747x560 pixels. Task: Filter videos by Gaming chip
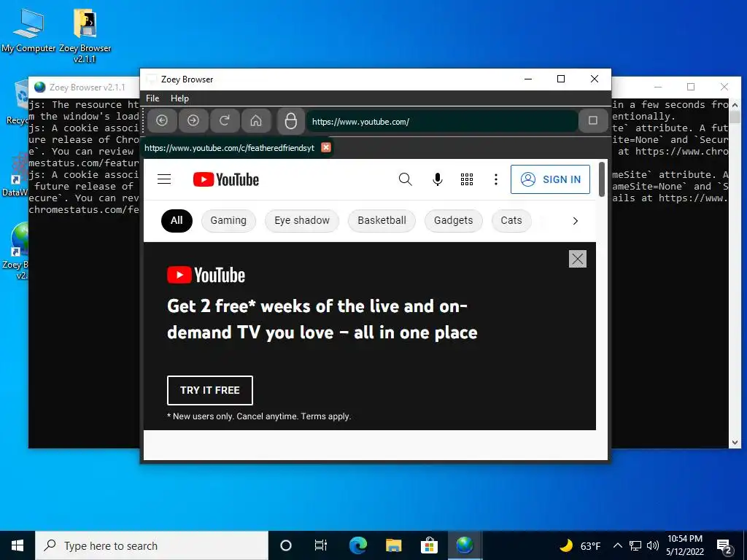click(x=228, y=220)
